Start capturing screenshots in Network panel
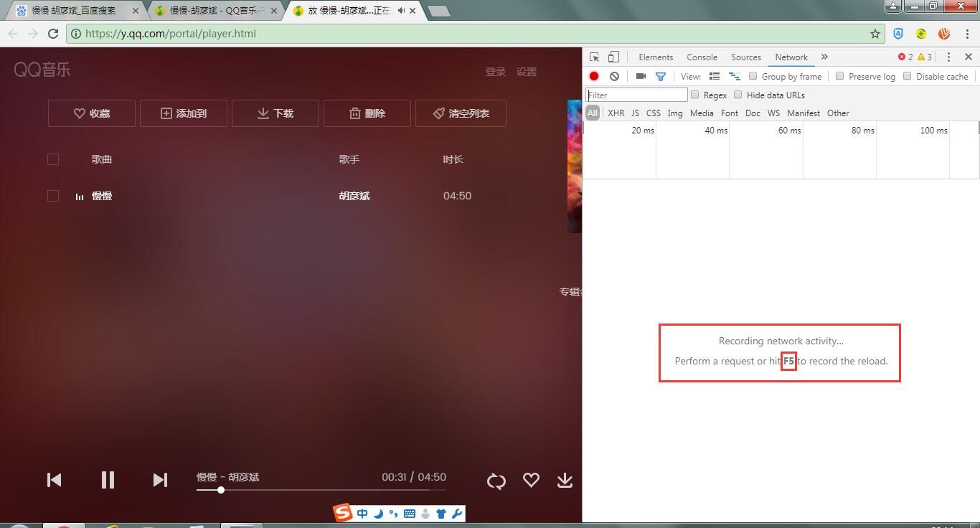This screenshot has width=980, height=528. click(x=641, y=76)
